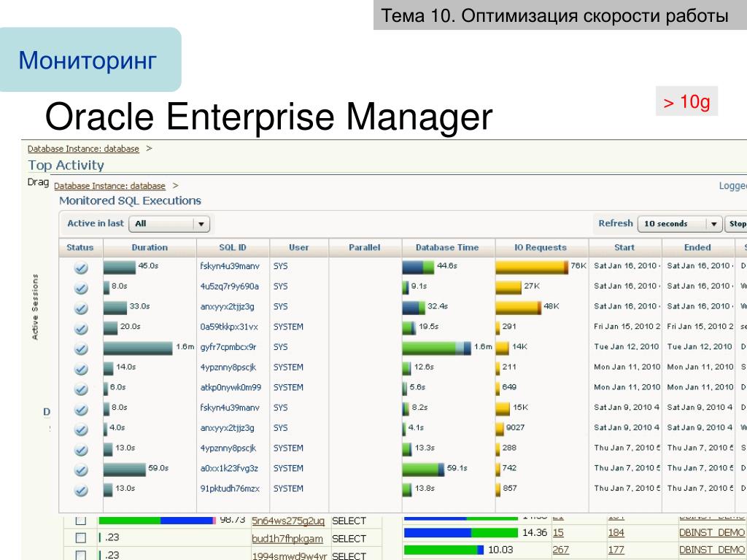Click status checkmark for SQL 4u5zq7r9y690a

click(81, 288)
